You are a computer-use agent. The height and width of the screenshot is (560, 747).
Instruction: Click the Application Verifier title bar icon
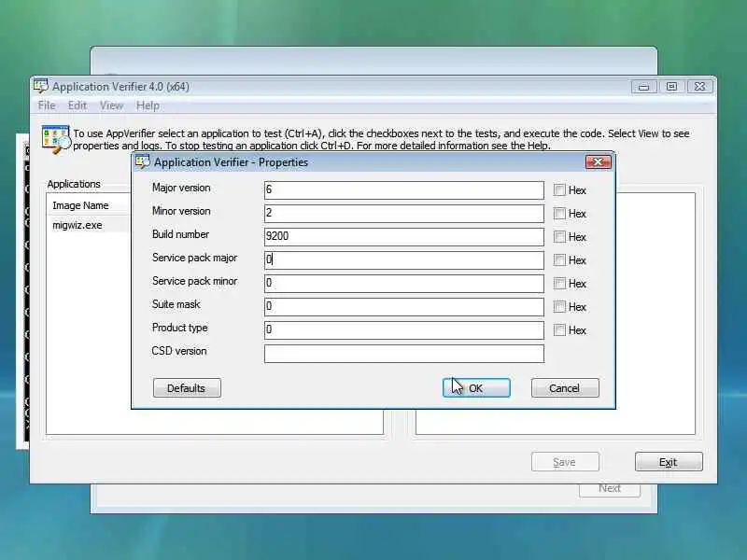[x=41, y=86]
